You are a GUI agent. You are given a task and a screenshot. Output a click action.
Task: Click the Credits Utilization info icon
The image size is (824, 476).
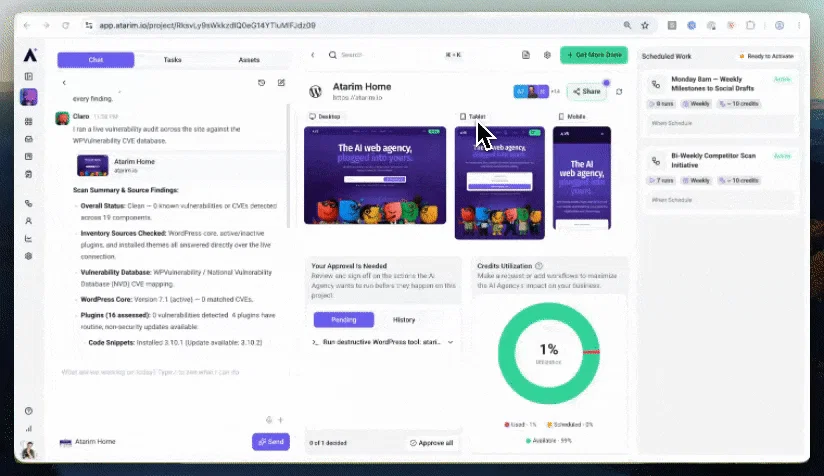pos(539,266)
